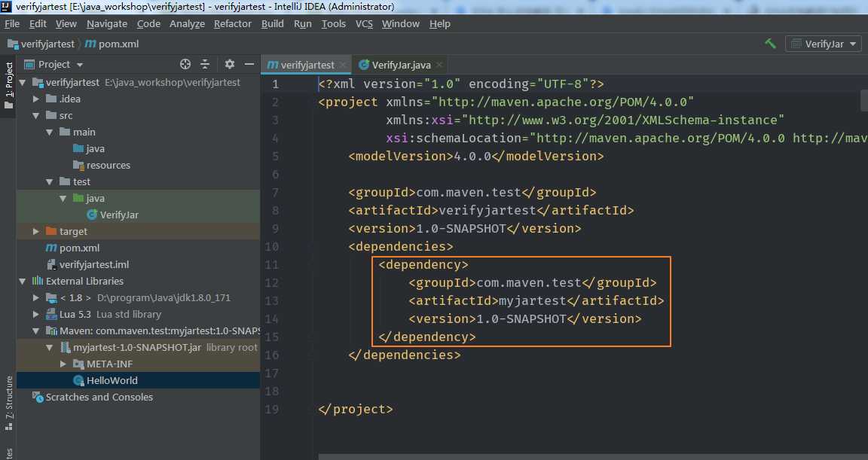
Task: Open the Build menu
Action: click(272, 24)
